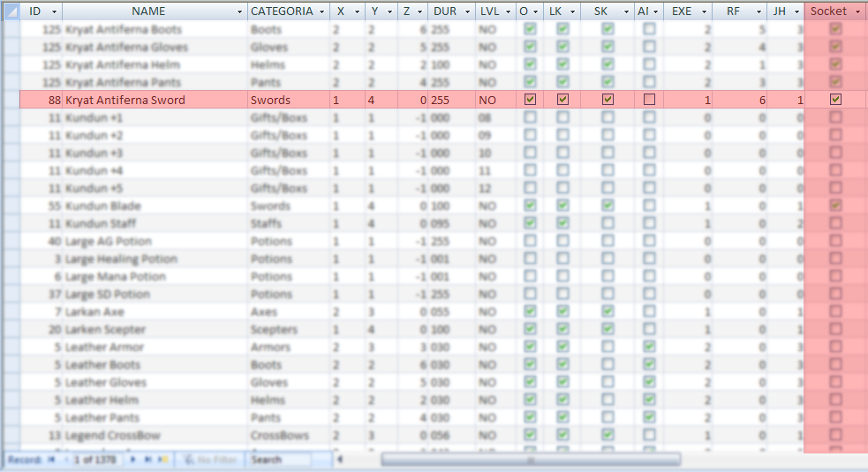Toggle AI checkbox in Kryat Antiferna Sword row

649,100
